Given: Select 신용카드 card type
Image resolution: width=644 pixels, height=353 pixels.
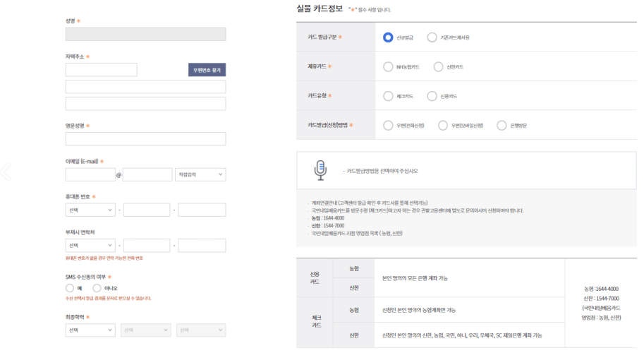Looking at the screenshot, I should 432,96.
